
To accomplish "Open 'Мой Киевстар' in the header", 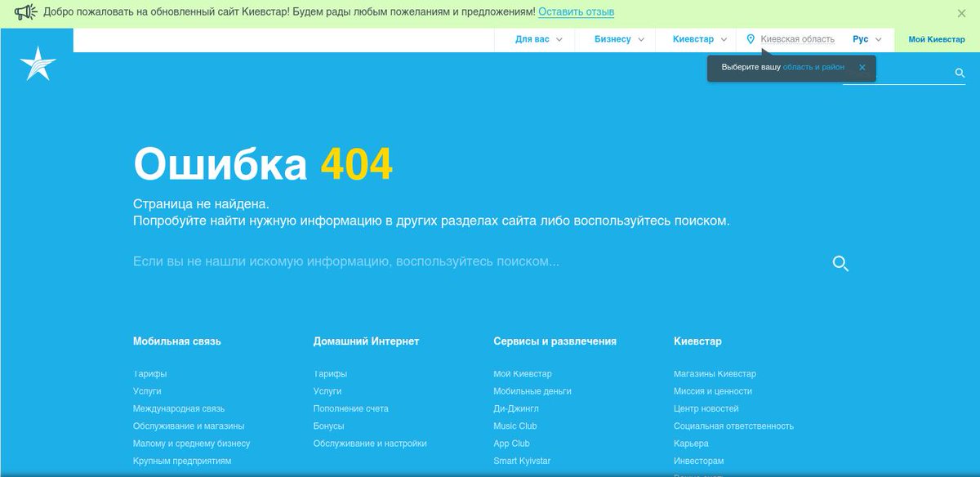I will (x=937, y=39).
